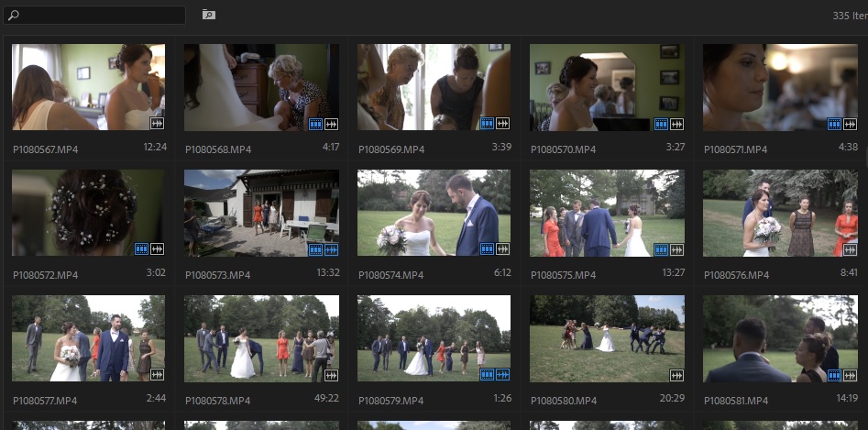Click the 49:22 duration of P1080578.MP4
The width and height of the screenshot is (868, 430).
click(x=328, y=399)
